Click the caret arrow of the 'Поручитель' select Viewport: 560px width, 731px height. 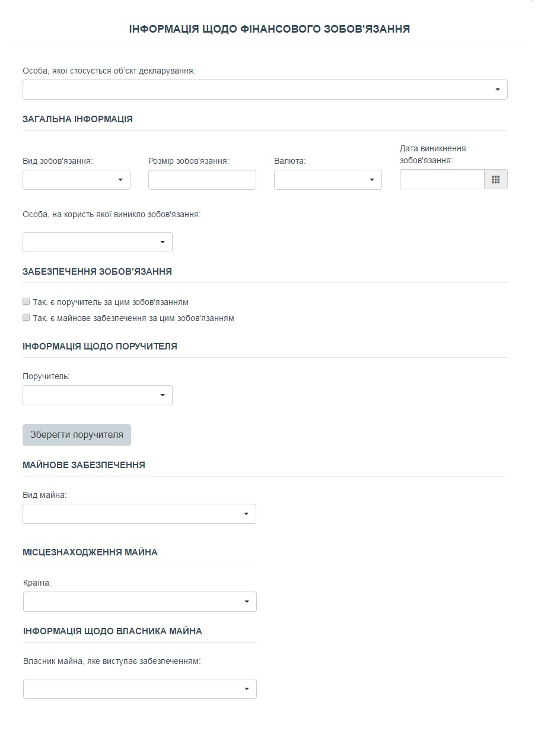tap(163, 395)
